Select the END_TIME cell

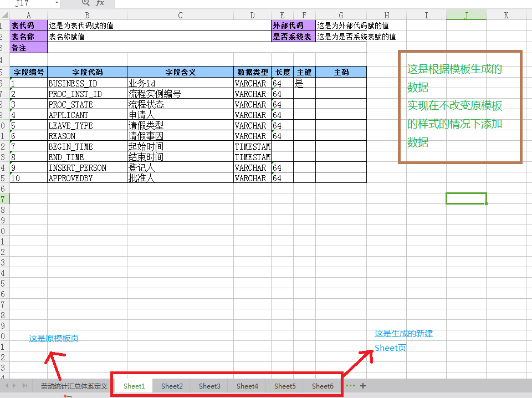[x=87, y=157]
